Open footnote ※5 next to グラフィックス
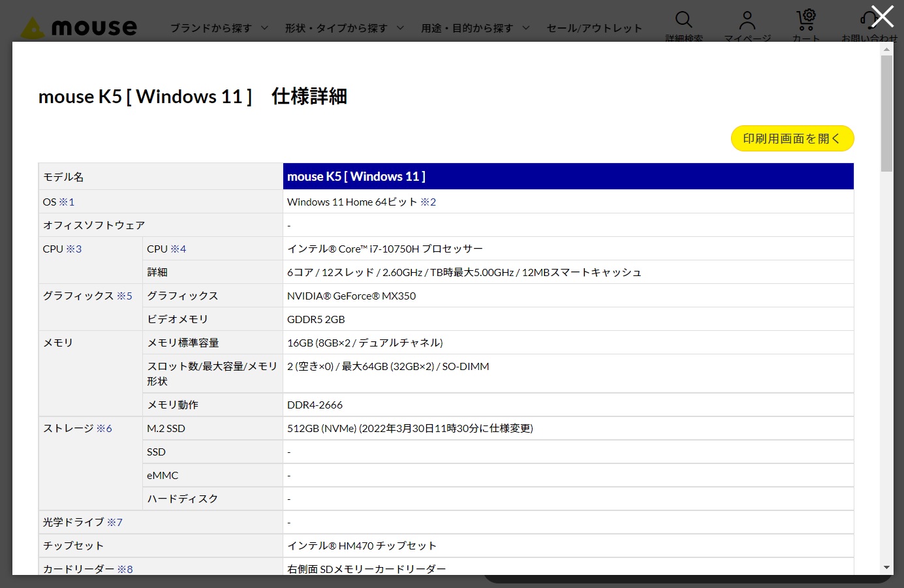 pos(125,296)
